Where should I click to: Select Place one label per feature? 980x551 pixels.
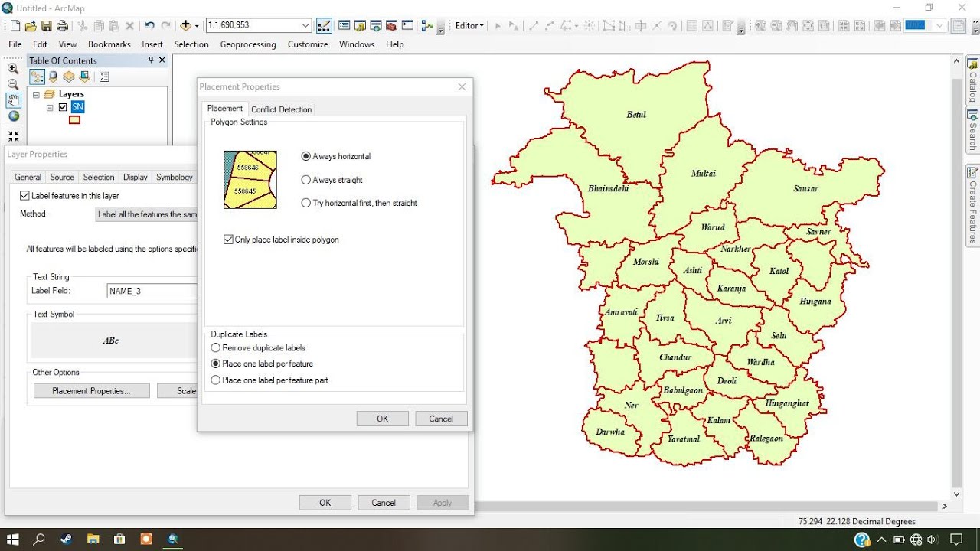[x=216, y=364]
